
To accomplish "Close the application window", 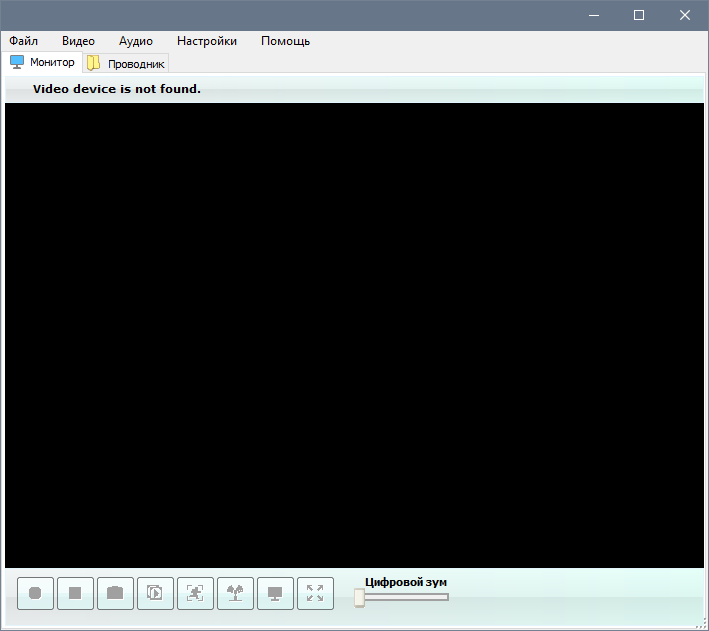I will pyautogui.click(x=685, y=15).
